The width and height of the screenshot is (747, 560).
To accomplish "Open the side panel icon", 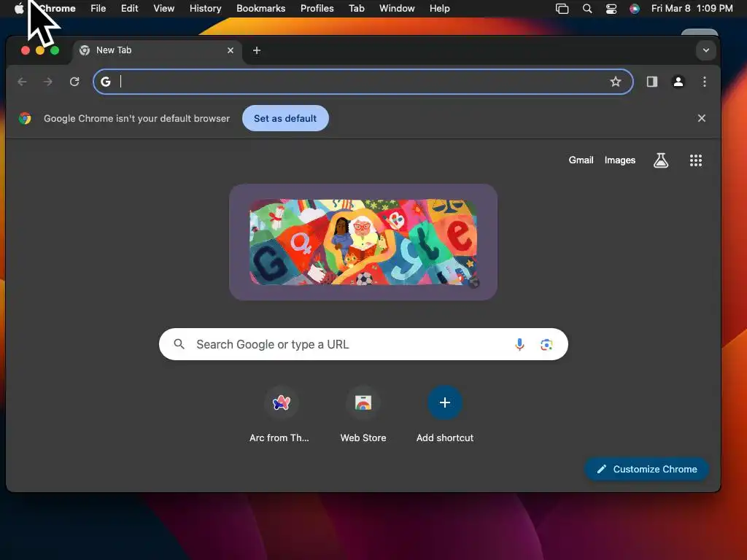I will [x=651, y=82].
